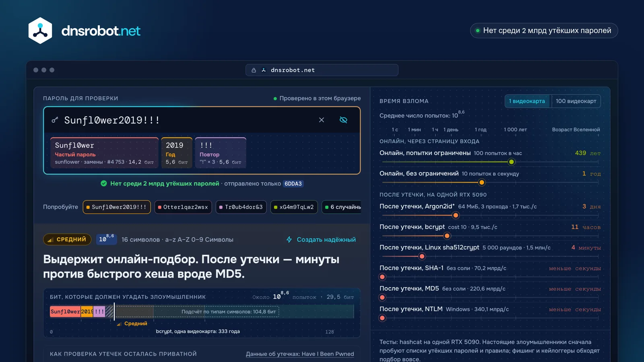This screenshot has width=644, height=362.
Task: Click the MD5 slider handle
Action: coord(382,298)
